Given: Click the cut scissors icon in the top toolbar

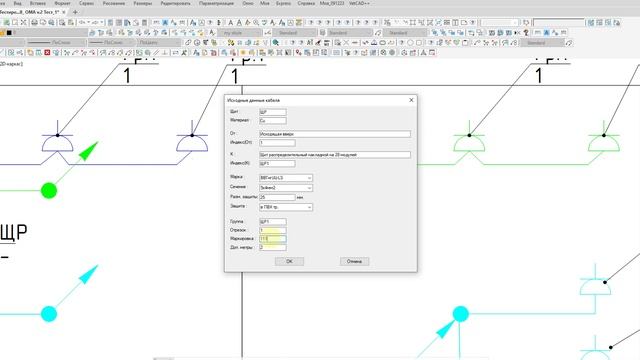Looking at the screenshot, I should click(x=23, y=22).
